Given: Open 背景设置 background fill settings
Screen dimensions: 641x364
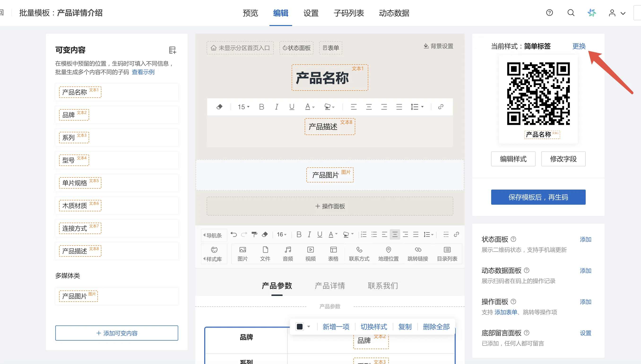Looking at the screenshot, I should pyautogui.click(x=438, y=46).
